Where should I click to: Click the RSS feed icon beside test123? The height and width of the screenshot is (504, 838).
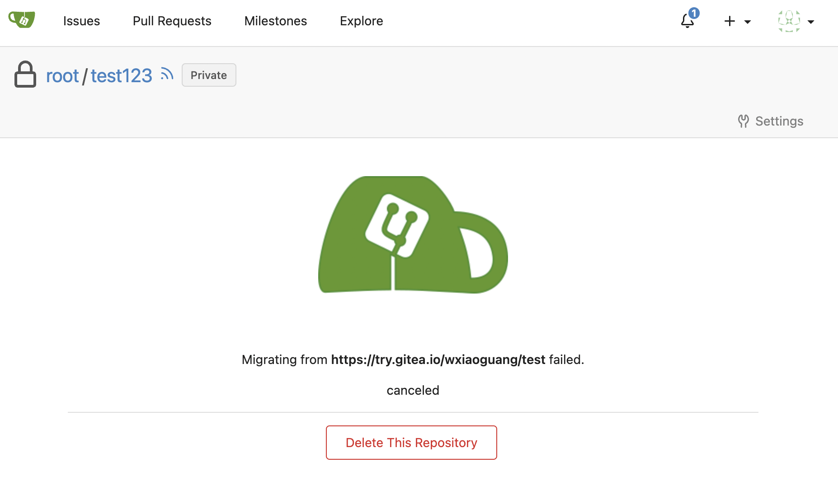(x=167, y=74)
